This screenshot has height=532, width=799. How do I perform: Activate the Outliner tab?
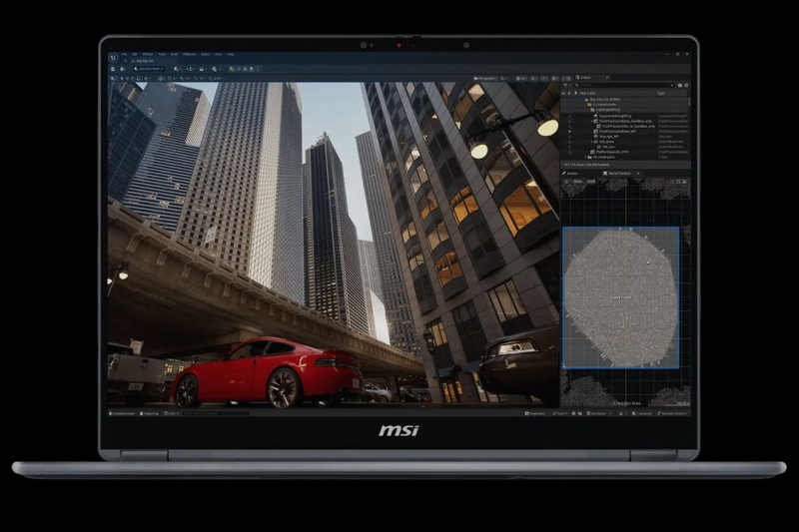click(x=587, y=78)
